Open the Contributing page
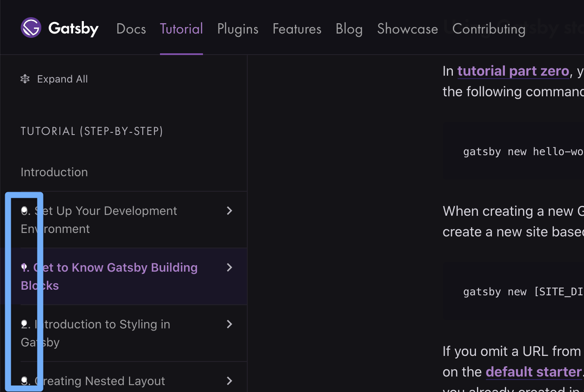584x392 pixels. 489,29
